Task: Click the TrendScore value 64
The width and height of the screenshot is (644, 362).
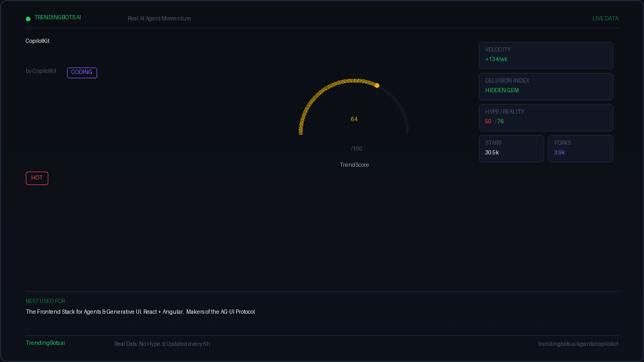Action: pos(354,120)
